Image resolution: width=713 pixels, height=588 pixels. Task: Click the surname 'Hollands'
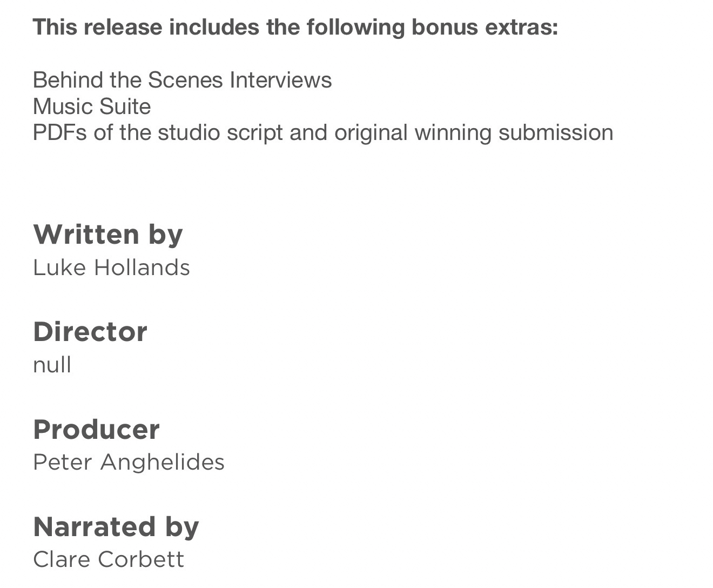[142, 268]
